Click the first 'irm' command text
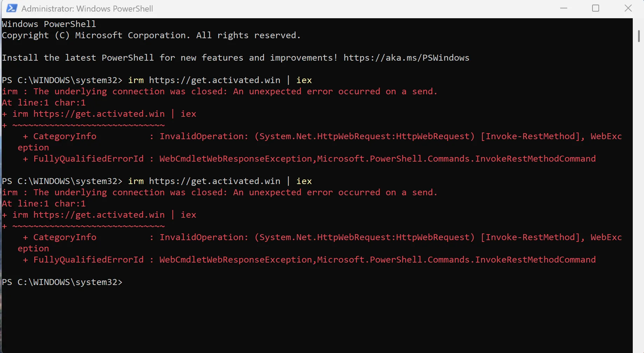Image resolution: width=644 pixels, height=353 pixels. [x=136, y=80]
